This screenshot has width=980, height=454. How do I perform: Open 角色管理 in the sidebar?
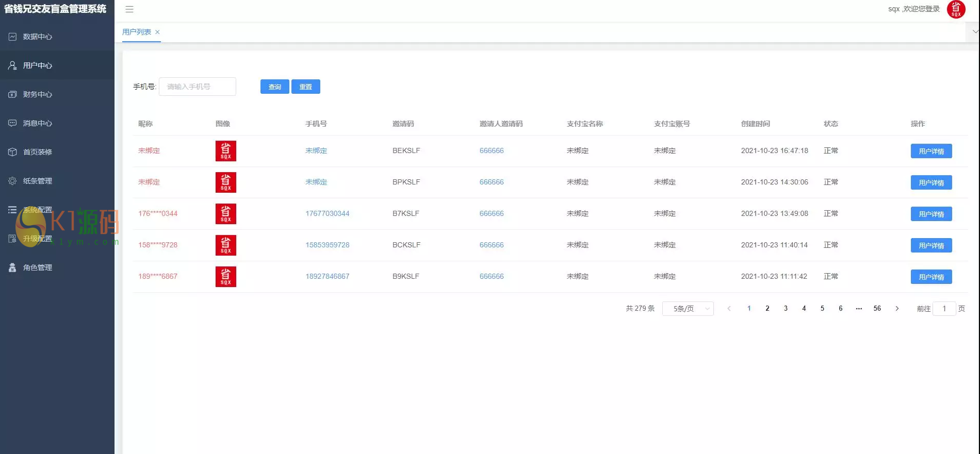(37, 267)
